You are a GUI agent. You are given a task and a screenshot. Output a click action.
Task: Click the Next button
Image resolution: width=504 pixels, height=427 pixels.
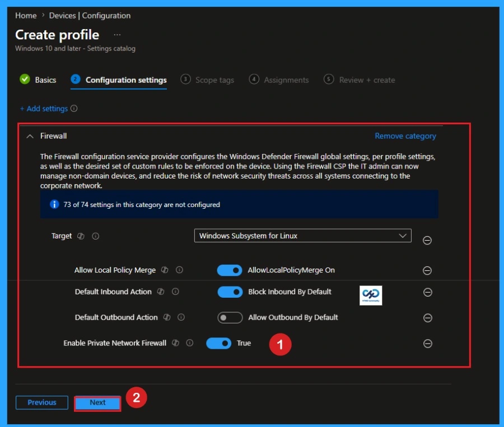point(97,402)
